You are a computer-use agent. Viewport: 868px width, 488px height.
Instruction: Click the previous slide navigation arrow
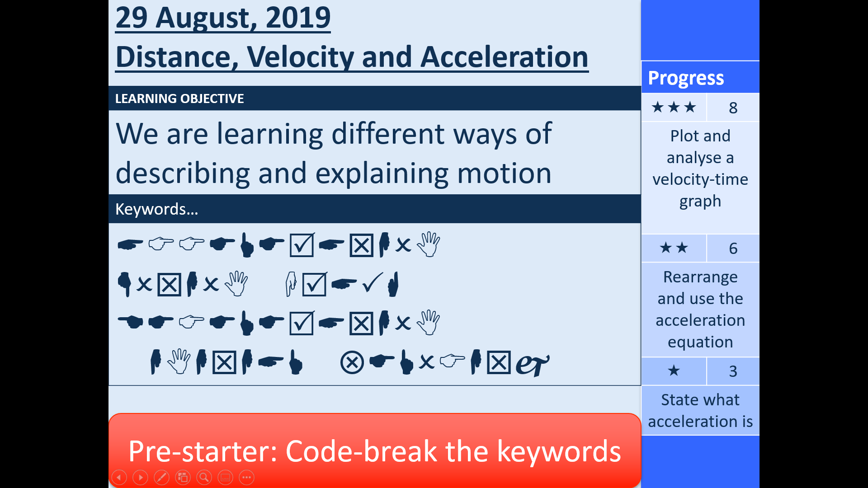pyautogui.click(x=118, y=477)
